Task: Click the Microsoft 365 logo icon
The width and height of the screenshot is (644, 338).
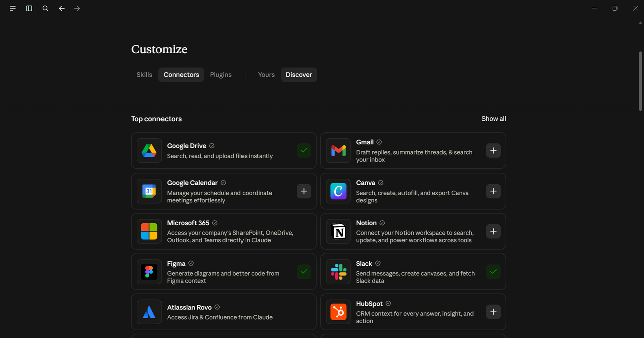Action: [x=149, y=231]
